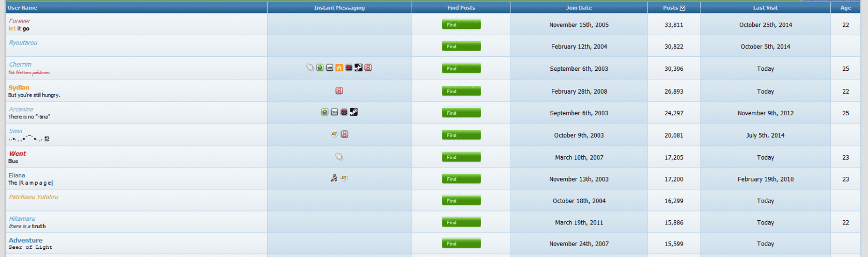Click Cherrim's red 3DS contact icon
Image resolution: width=868 pixels, height=257 pixels.
pos(368,68)
